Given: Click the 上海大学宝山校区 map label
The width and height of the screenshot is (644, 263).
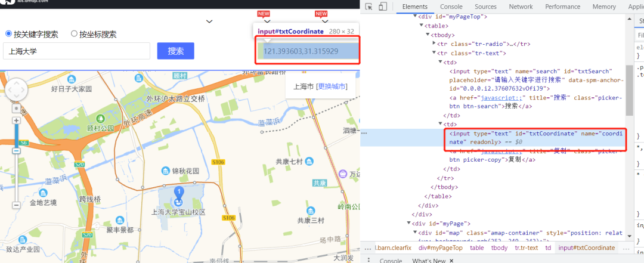Looking at the screenshot, I should (178, 212).
